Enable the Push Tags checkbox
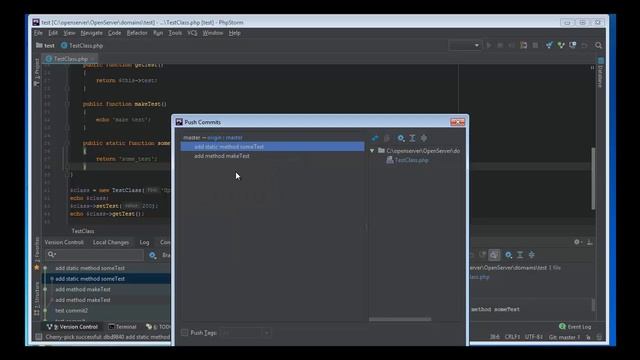This screenshot has height=360, width=640. click(x=184, y=333)
